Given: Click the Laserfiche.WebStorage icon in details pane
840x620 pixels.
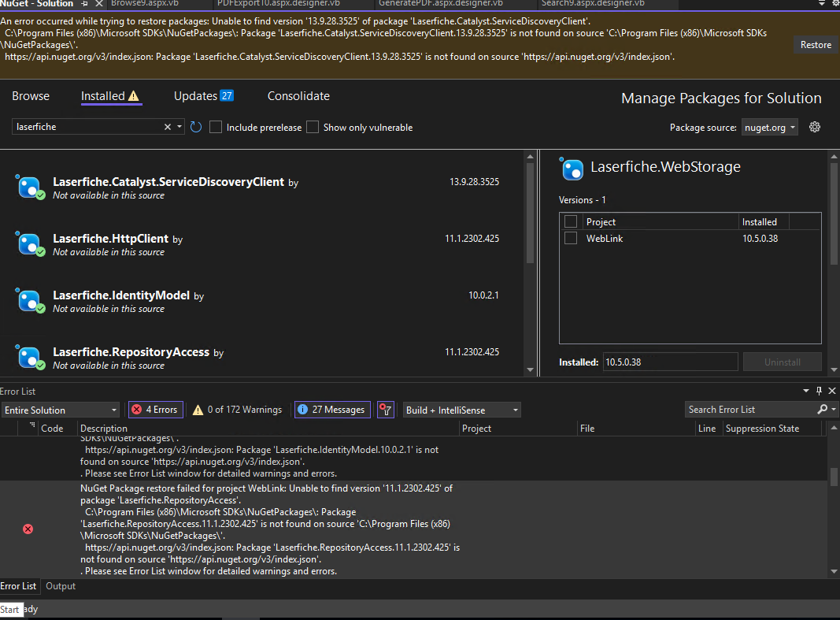Looking at the screenshot, I should point(572,169).
